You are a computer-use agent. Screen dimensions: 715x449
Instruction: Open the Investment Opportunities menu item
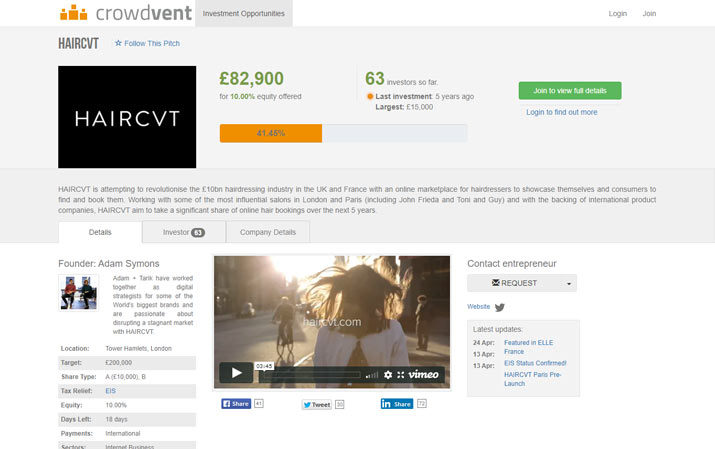[x=244, y=14]
